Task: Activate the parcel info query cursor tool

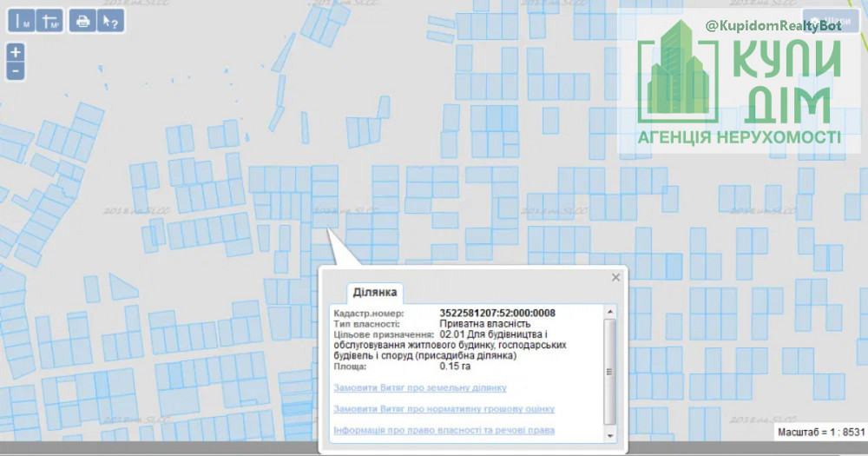Action: [109, 21]
